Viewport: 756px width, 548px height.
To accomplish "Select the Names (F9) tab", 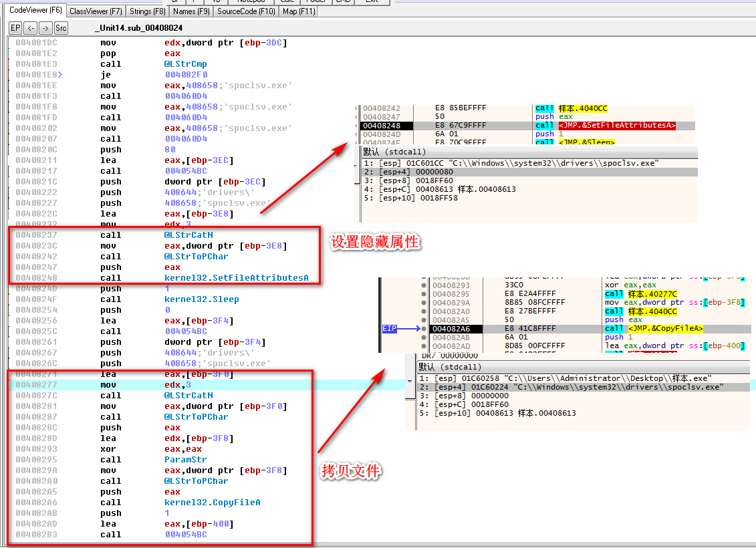I will tap(191, 11).
